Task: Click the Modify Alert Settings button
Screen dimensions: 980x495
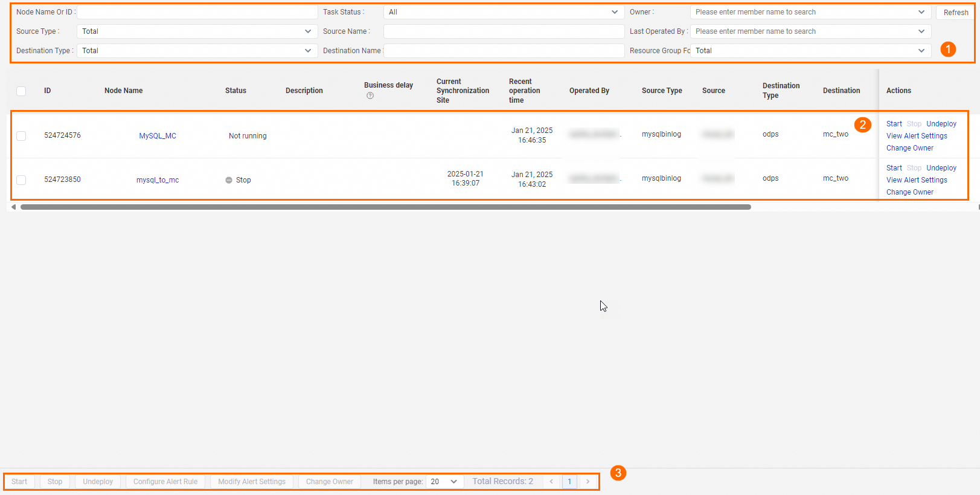Action: [252, 482]
